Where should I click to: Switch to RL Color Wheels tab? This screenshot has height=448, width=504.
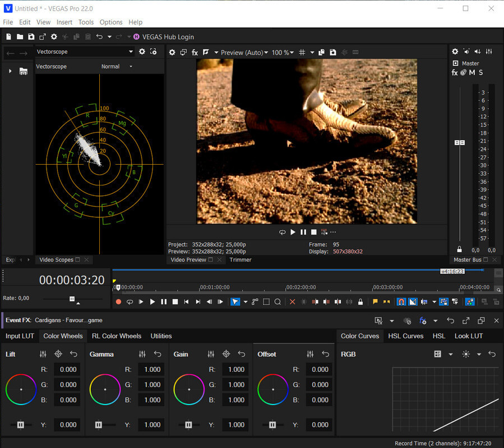[117, 336]
